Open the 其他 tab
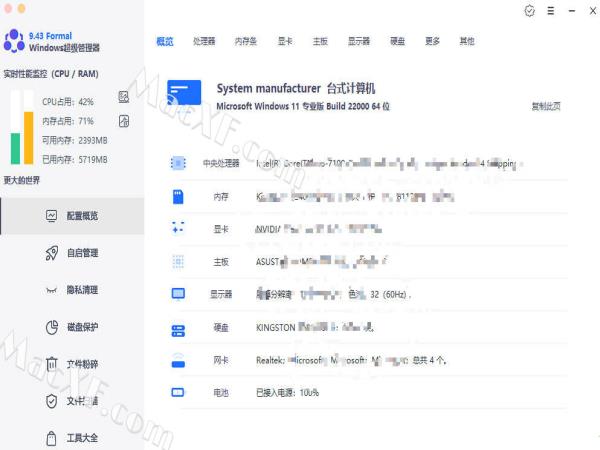 coord(467,41)
